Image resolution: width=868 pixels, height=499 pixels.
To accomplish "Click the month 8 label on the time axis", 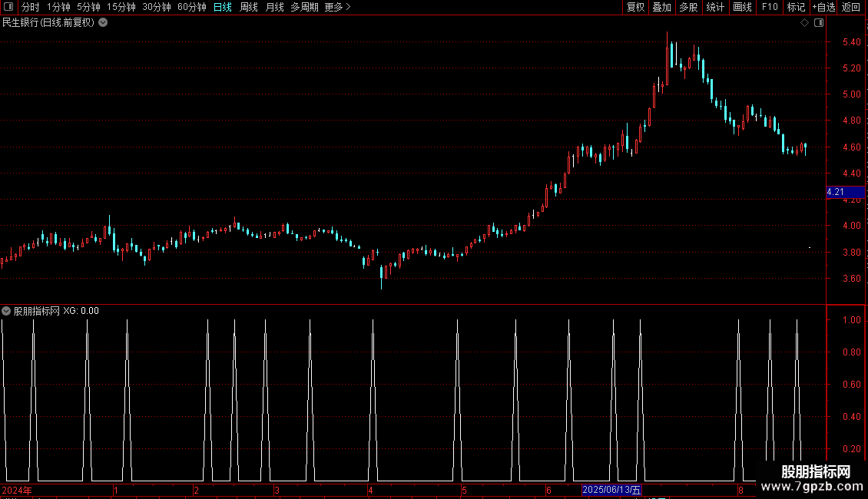I will 740,490.
